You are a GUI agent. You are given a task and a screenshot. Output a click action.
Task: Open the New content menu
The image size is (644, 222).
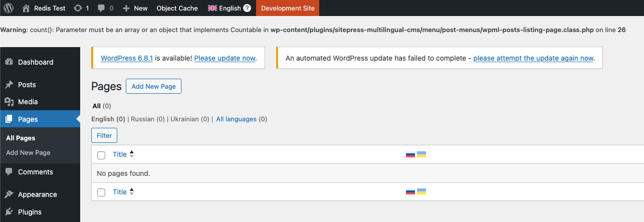tap(135, 8)
